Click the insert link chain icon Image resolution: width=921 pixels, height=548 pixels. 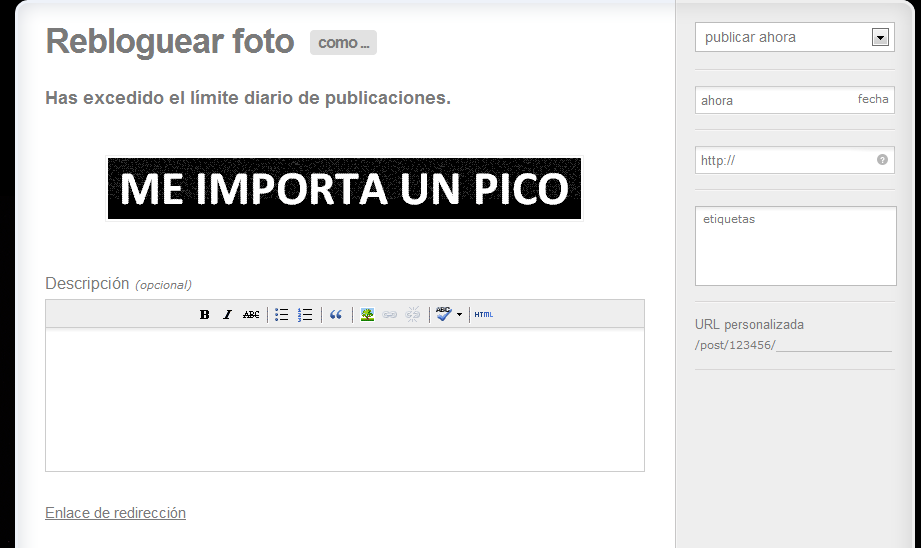(x=389, y=315)
